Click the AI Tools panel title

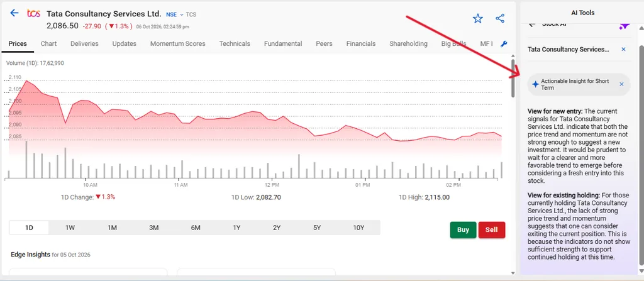[x=582, y=13]
